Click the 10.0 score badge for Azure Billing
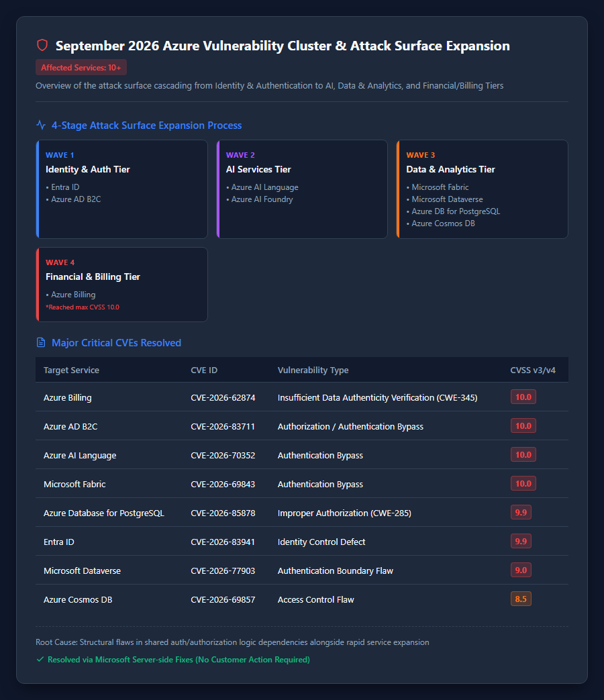This screenshot has height=700, width=604. point(523,397)
